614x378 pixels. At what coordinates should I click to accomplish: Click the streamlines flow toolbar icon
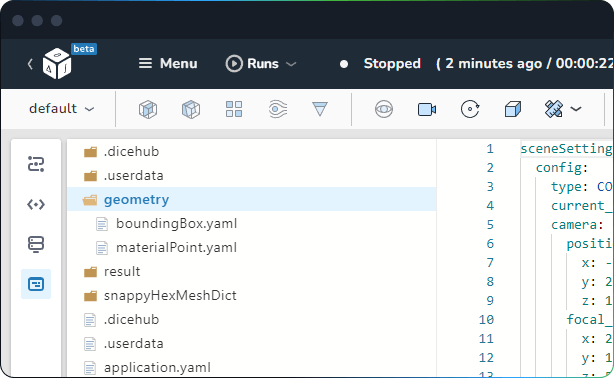point(278,109)
